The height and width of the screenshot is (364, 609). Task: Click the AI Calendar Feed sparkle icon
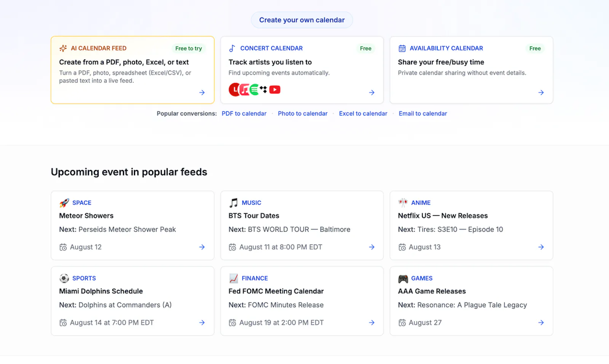[63, 48]
